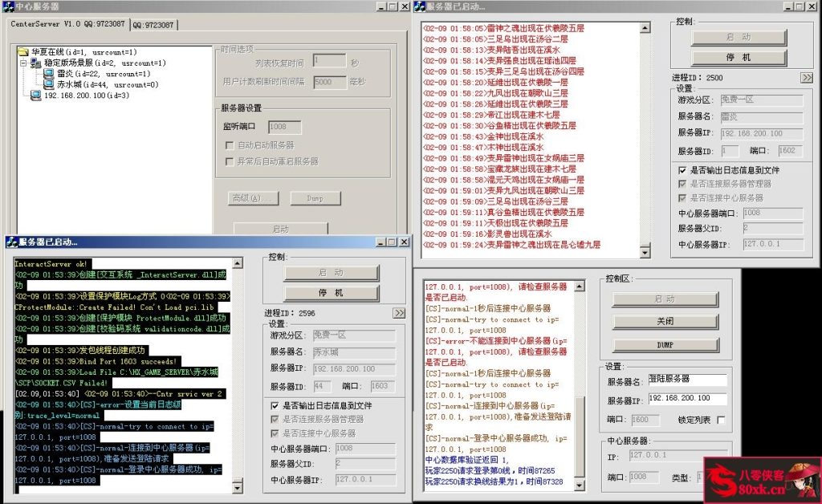Switch to the CenterServer V1.0 QQ:9723087 tab
This screenshot has height=504, width=822.
pyautogui.click(x=67, y=24)
